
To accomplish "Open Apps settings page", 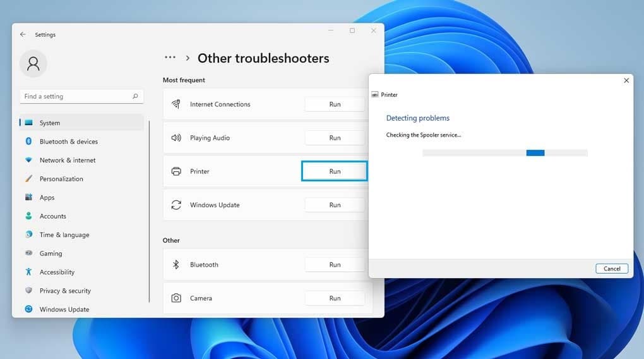I will [81, 197].
